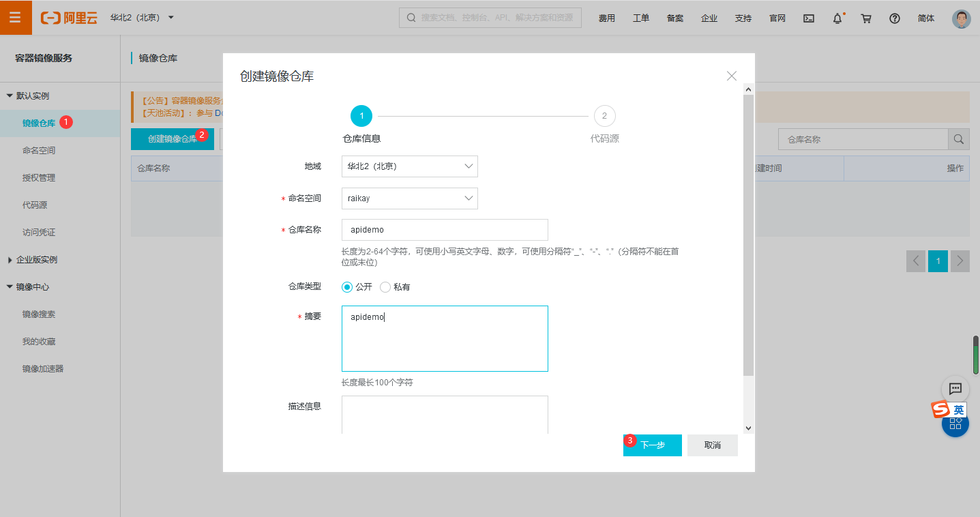Open the floating chat feedback icon
Screen dimensions: 980x517
tap(955, 389)
